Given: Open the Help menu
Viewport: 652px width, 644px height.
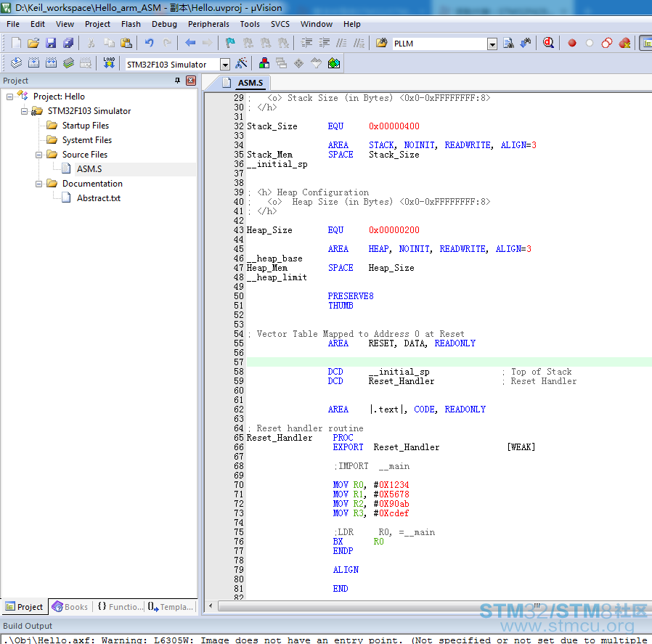Looking at the screenshot, I should 352,24.
